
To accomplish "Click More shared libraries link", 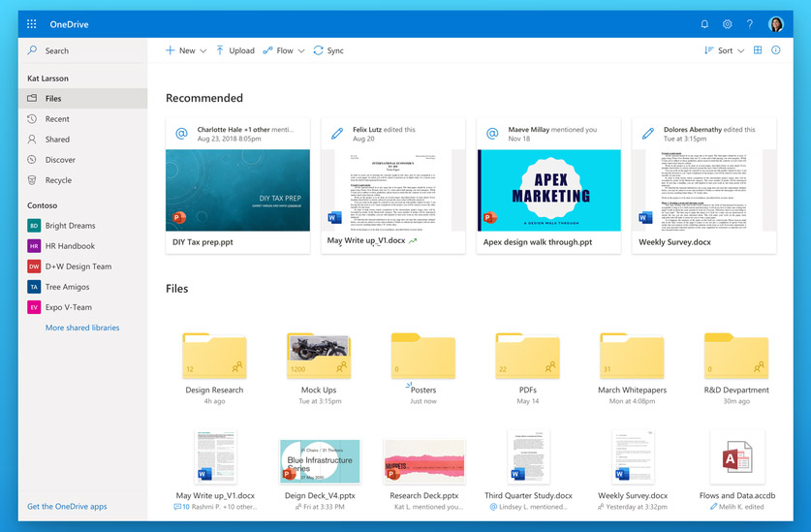I will 82,328.
